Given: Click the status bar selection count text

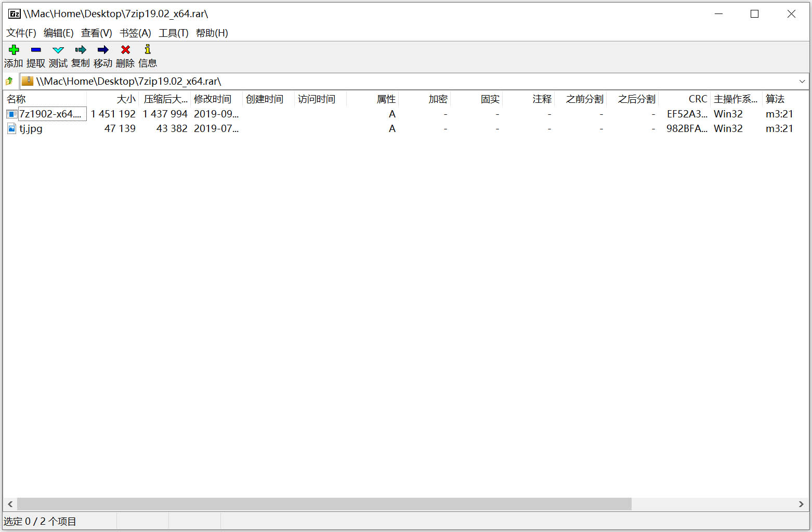Looking at the screenshot, I should click(40, 521).
